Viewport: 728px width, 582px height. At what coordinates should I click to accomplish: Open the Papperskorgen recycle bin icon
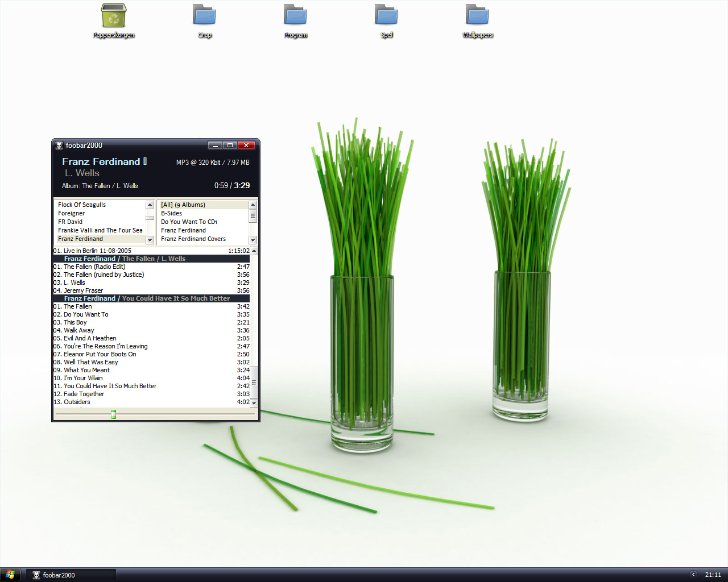click(114, 16)
